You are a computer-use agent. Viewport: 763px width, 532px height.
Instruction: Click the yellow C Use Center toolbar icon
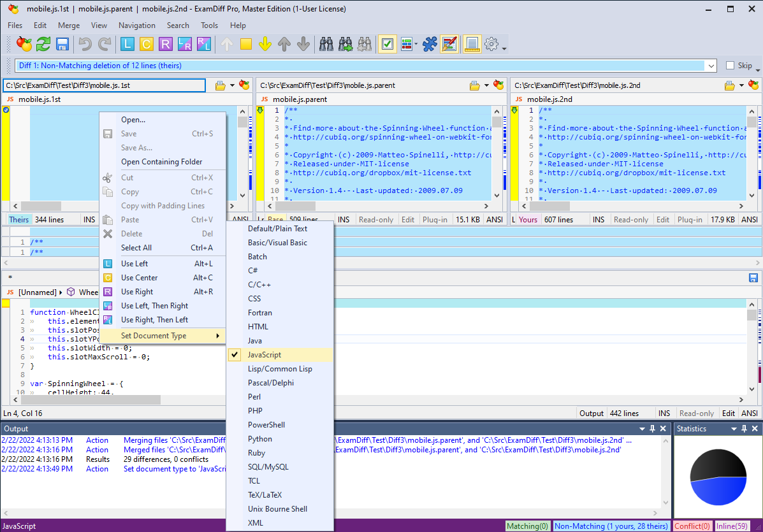point(146,44)
